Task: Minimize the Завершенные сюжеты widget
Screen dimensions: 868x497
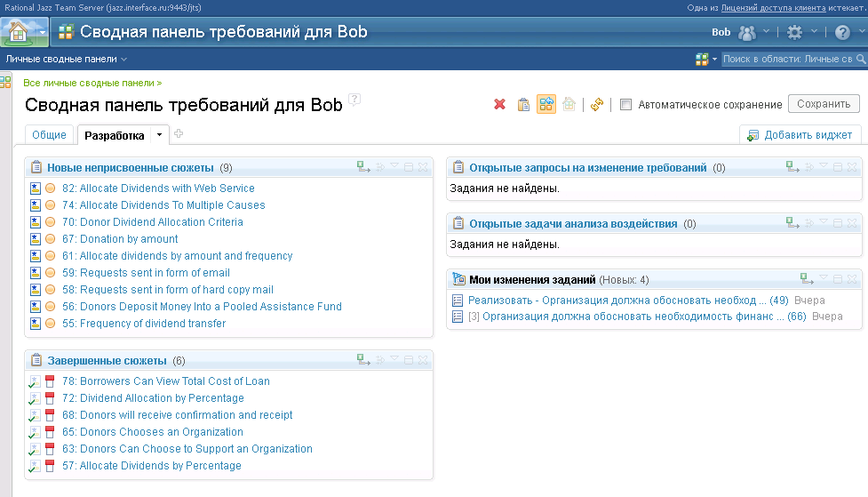Action: coord(409,359)
